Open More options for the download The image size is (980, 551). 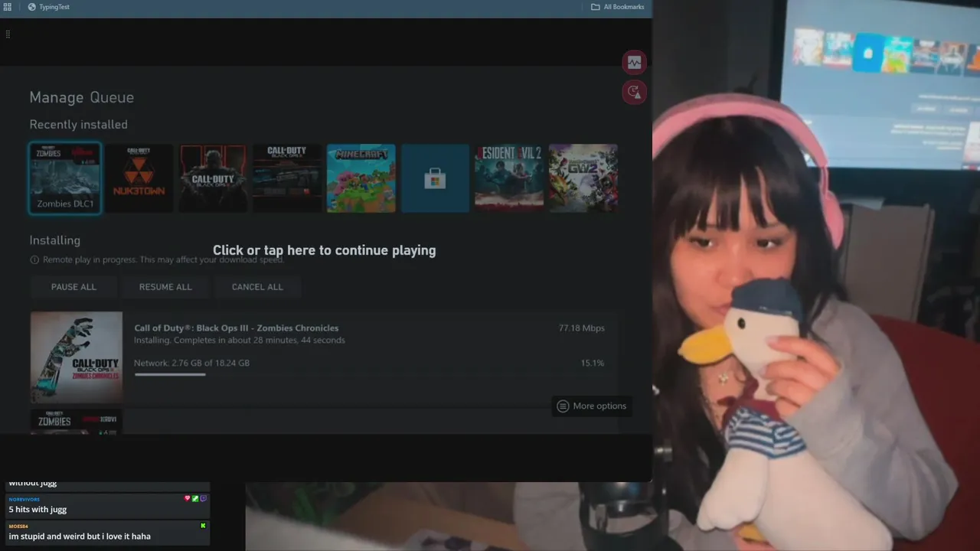point(592,406)
